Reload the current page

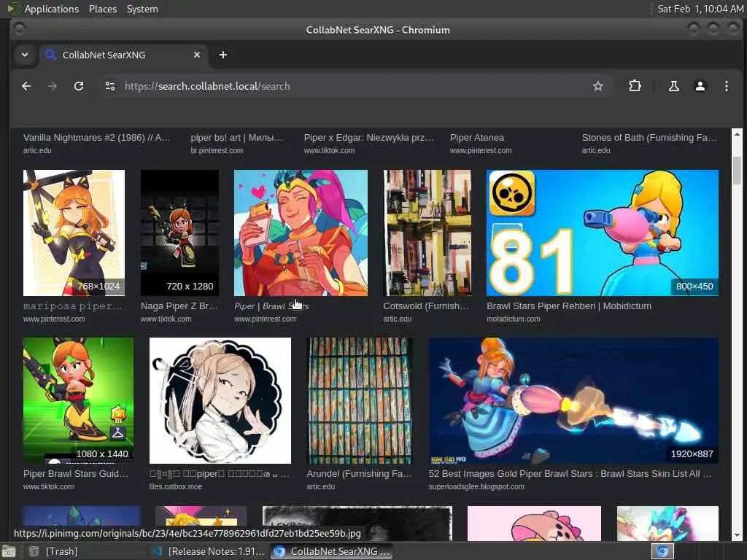[79, 86]
